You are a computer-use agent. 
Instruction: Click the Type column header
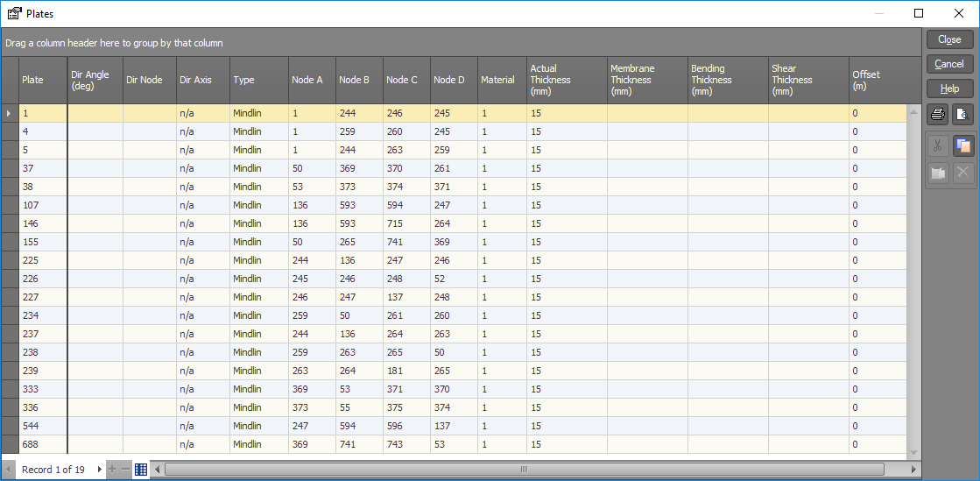coord(258,80)
